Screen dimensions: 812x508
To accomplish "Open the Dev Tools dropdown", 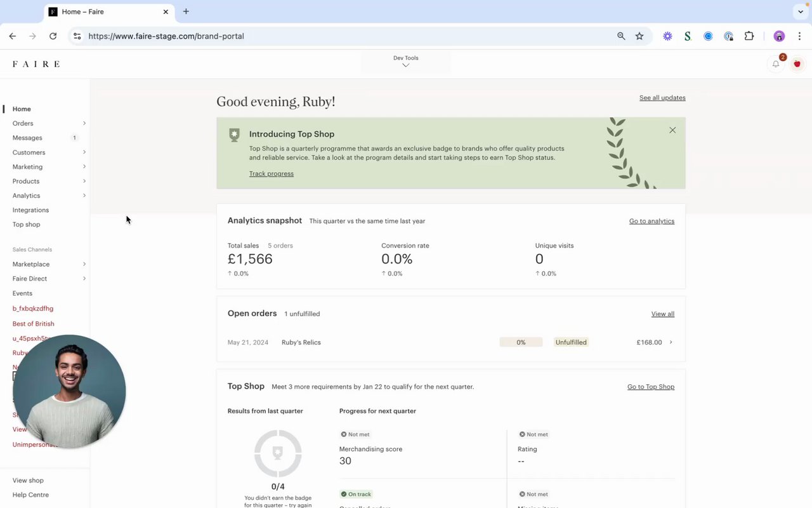I will (406, 61).
